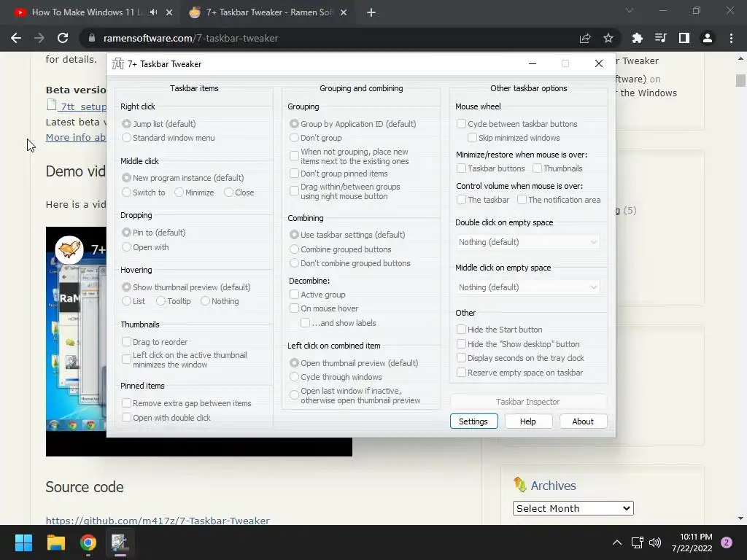Open the notification badge showing 2
747x560 pixels.
coord(727,542)
